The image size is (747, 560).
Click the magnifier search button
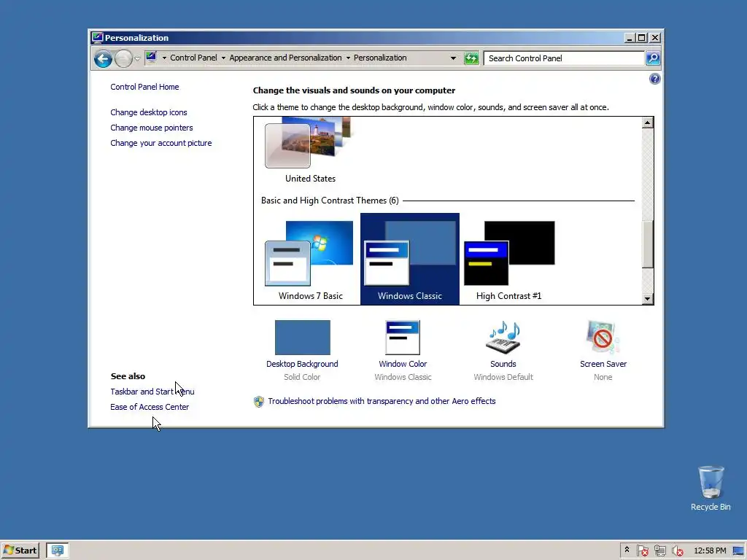coord(653,58)
